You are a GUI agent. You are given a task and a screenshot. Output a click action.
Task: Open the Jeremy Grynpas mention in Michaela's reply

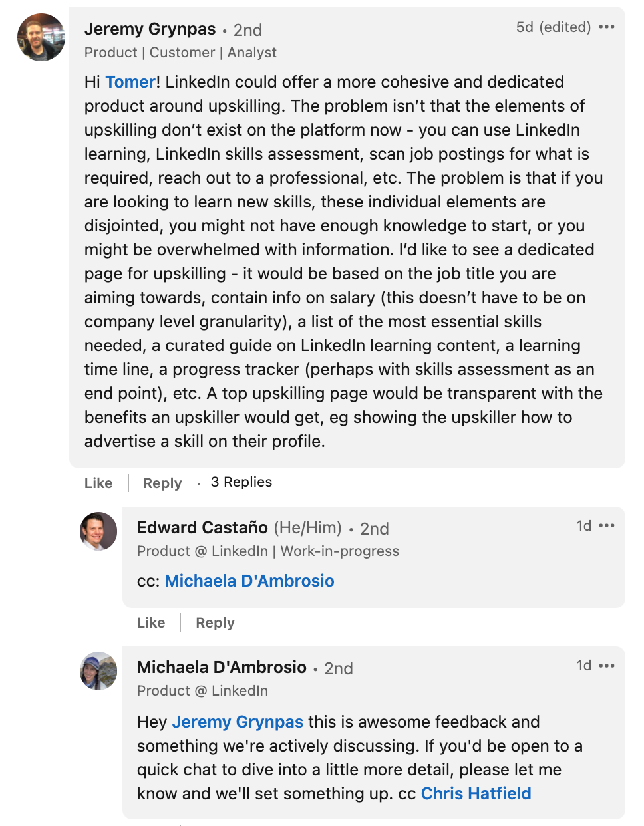238,722
